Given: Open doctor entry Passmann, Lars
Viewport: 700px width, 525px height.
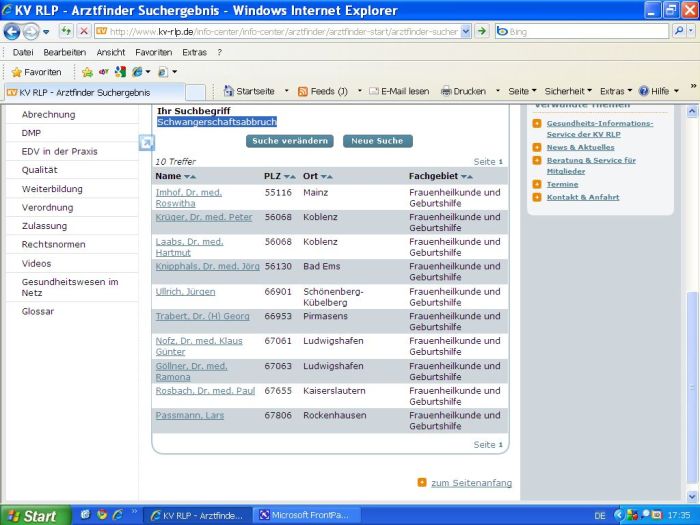Looking at the screenshot, I should point(190,415).
